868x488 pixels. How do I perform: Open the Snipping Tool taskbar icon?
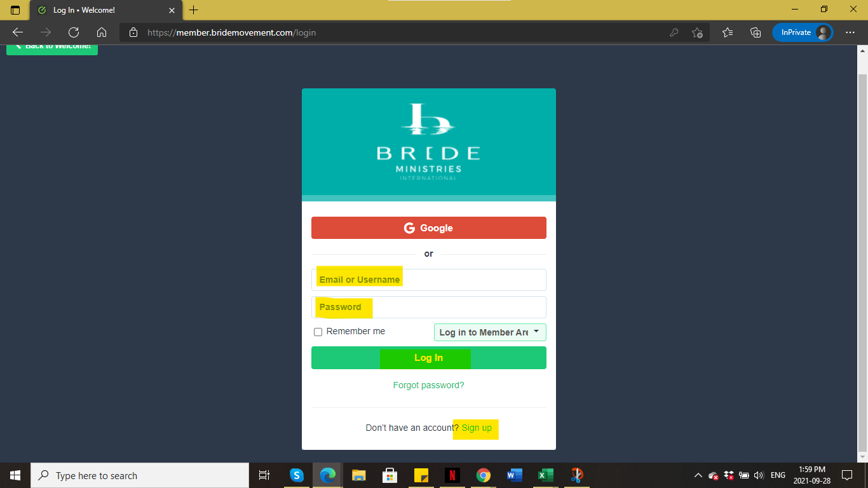click(576, 475)
